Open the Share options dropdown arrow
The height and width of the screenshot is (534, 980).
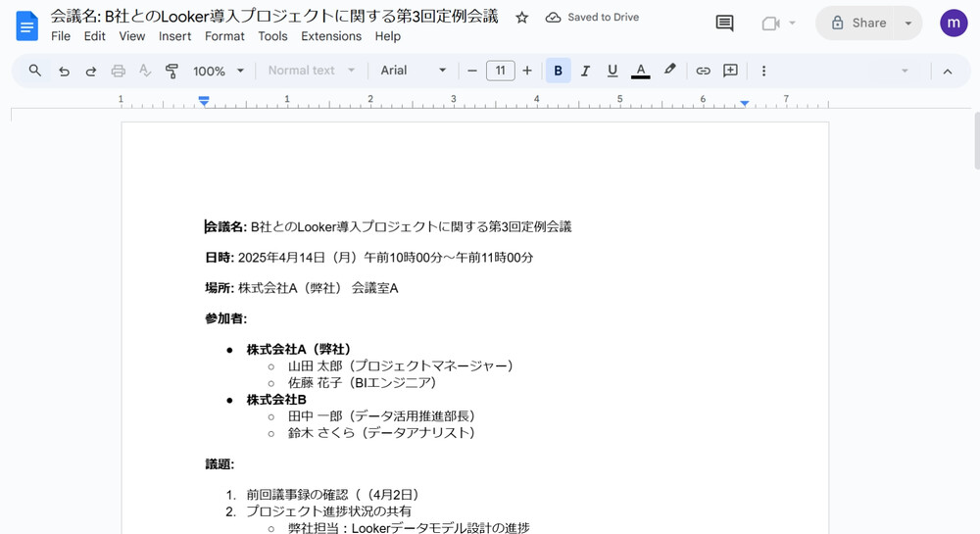tap(908, 24)
